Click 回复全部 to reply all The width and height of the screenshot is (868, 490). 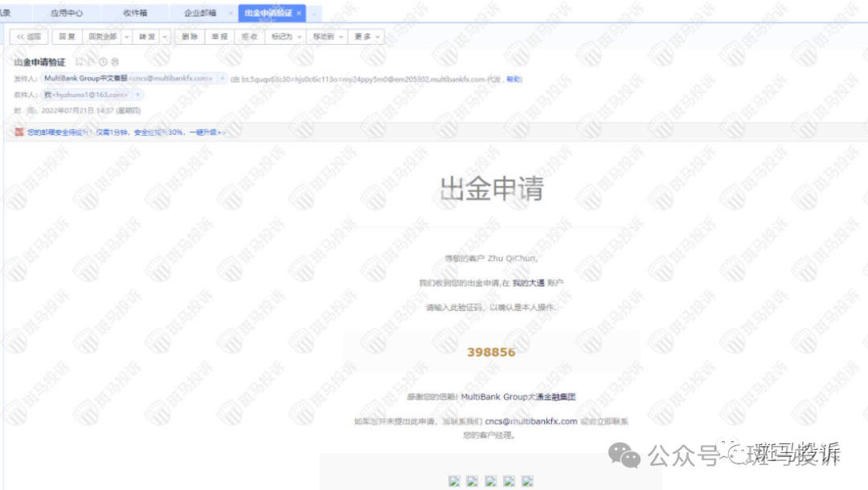coord(102,36)
